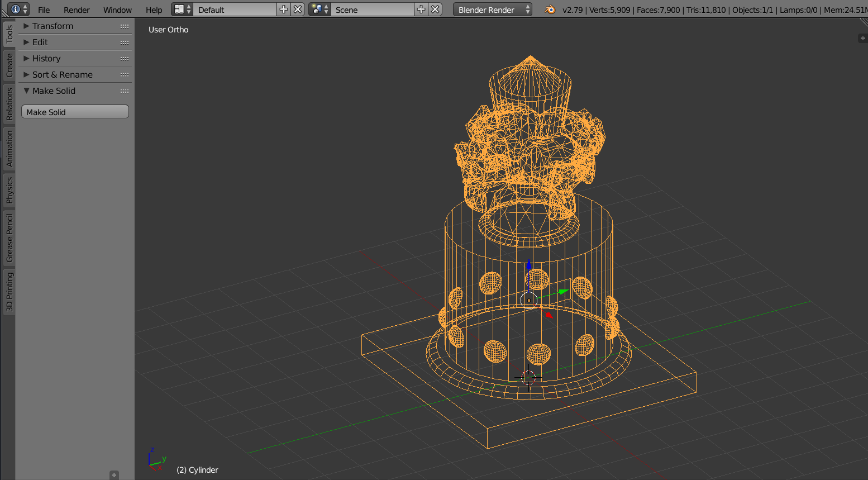Switch to the Create tab
The width and height of the screenshot is (868, 480).
[9, 65]
